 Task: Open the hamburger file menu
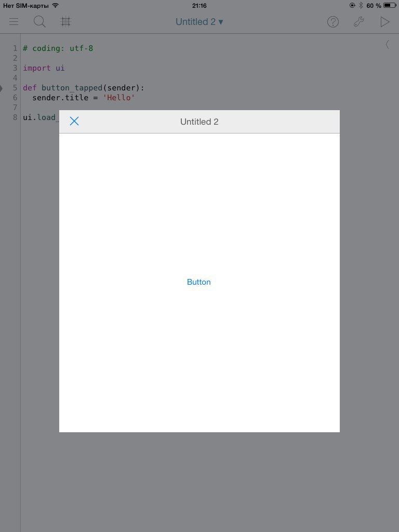click(x=14, y=22)
